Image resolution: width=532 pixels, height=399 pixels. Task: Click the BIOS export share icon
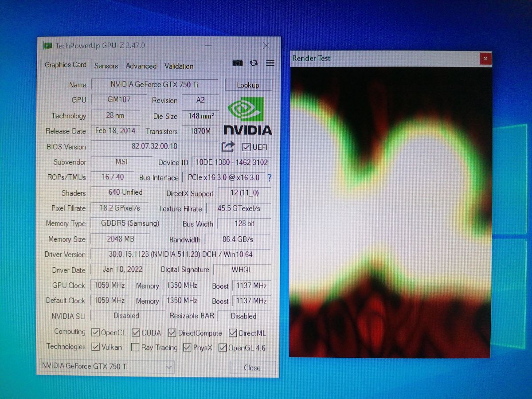228,146
